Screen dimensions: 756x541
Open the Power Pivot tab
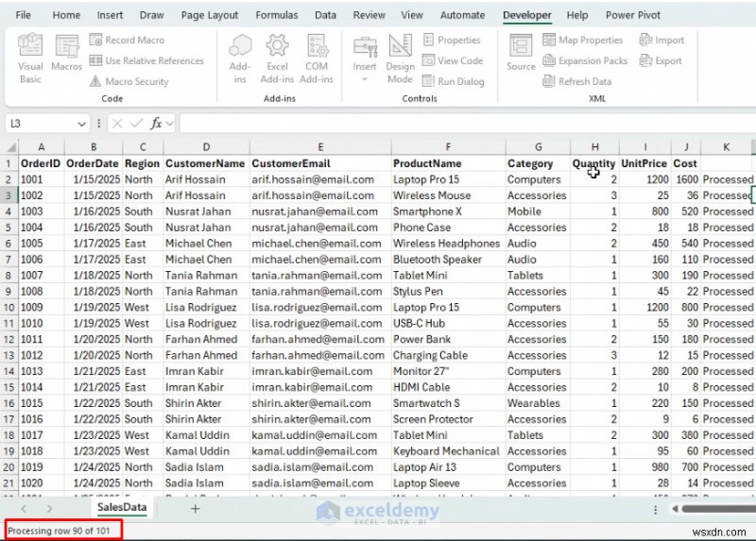pyautogui.click(x=633, y=15)
